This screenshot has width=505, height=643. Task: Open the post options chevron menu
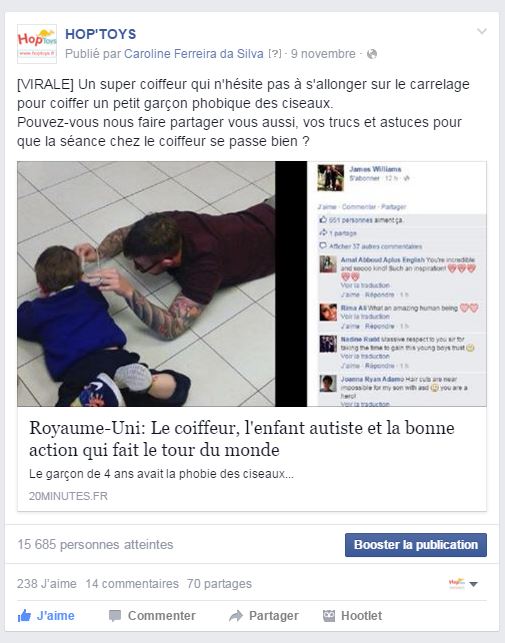coord(482,31)
